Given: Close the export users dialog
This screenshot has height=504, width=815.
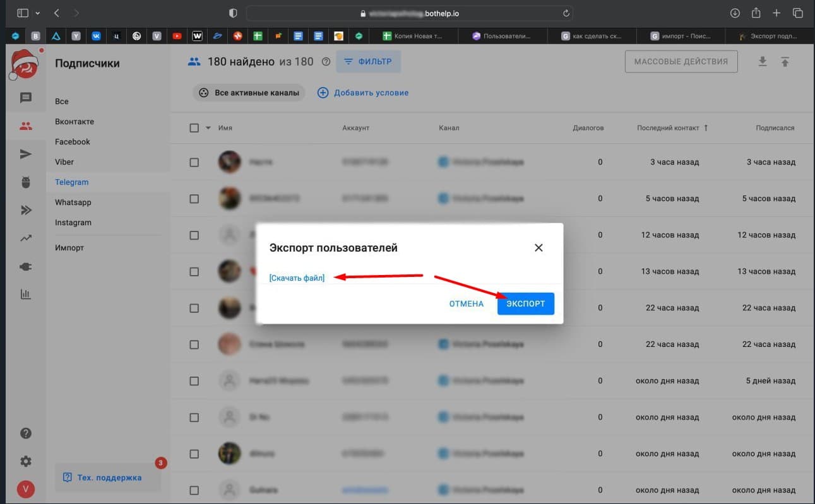Looking at the screenshot, I should click(x=538, y=248).
